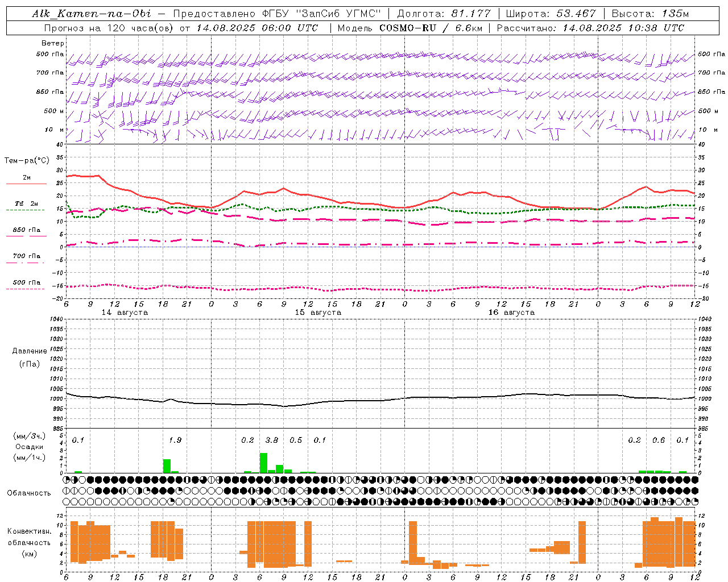
Task: Click the tallest green precipitation bar under 3.8
Action: [x=264, y=463]
